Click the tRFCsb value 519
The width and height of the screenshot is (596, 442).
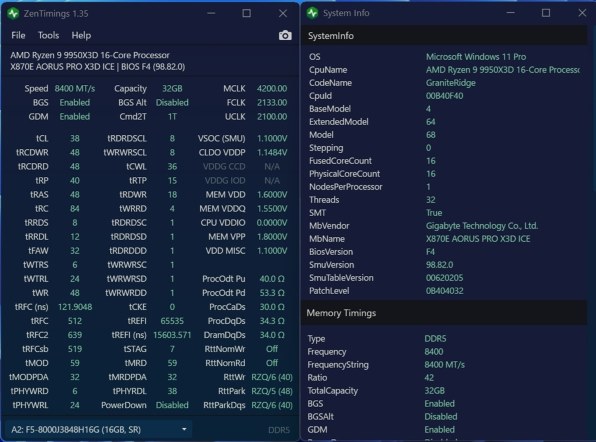(75, 349)
